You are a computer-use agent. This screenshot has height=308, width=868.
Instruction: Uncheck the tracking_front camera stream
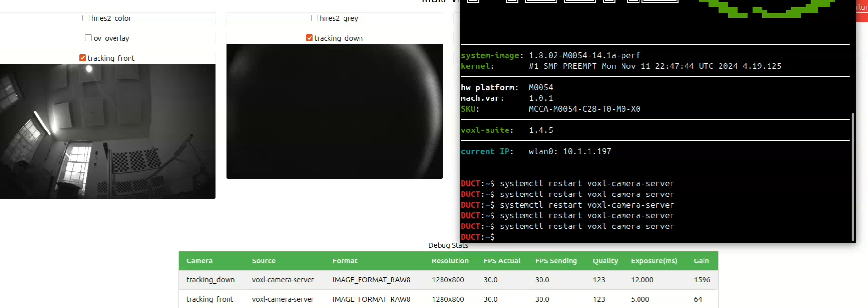tap(82, 58)
